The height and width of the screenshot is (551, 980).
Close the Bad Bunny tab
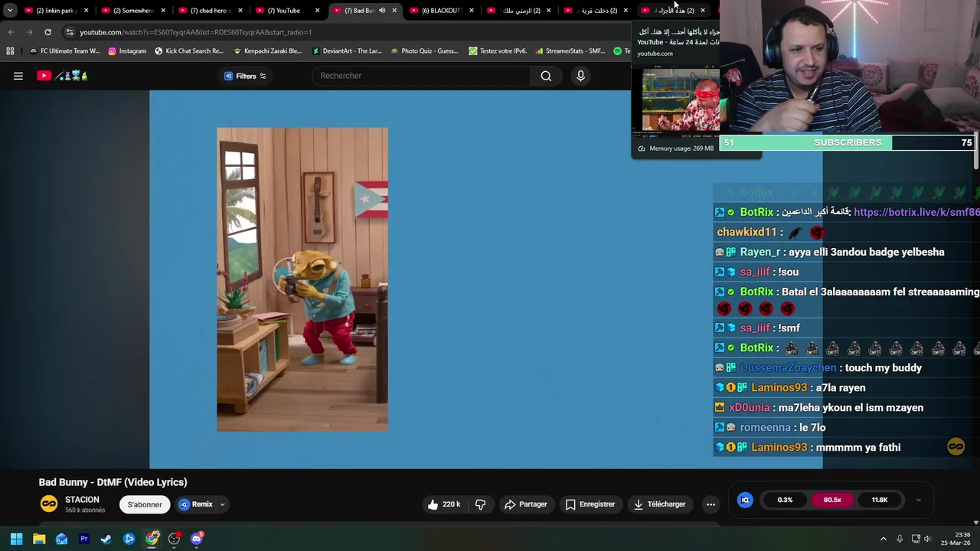pyautogui.click(x=394, y=11)
